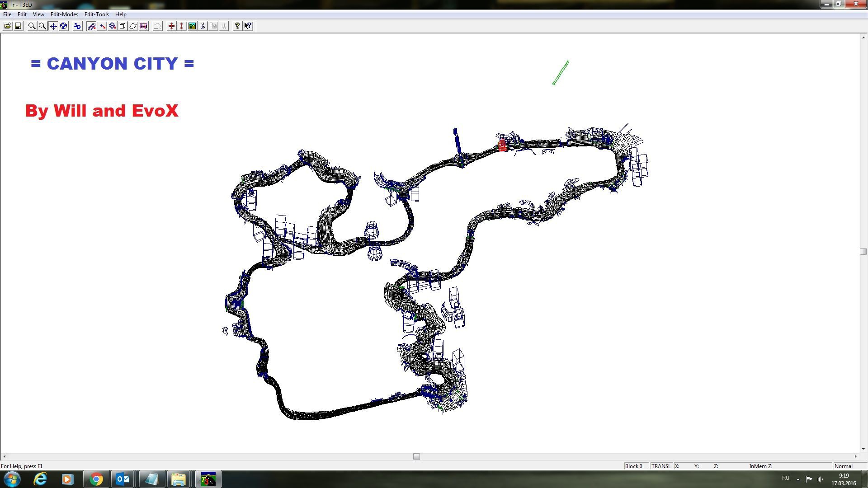Open Windows Media Player from taskbar
The width and height of the screenshot is (868, 488).
point(67,479)
